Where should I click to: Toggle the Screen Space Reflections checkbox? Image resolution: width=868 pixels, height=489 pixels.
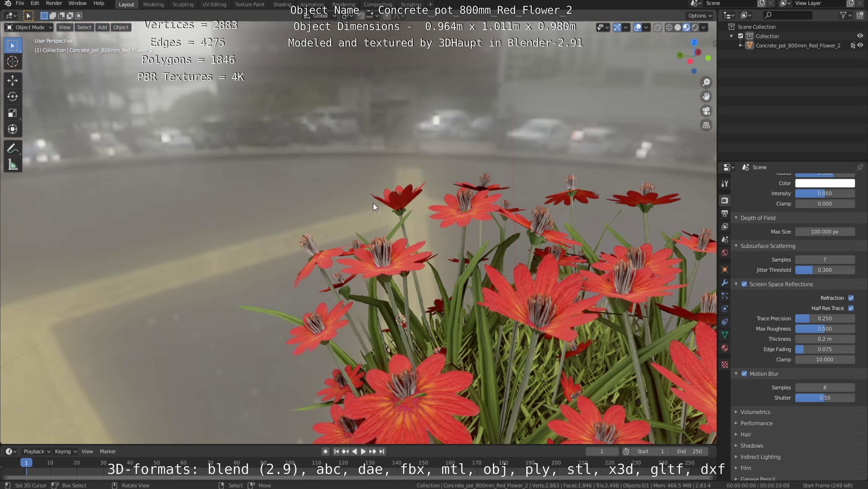[744, 284]
